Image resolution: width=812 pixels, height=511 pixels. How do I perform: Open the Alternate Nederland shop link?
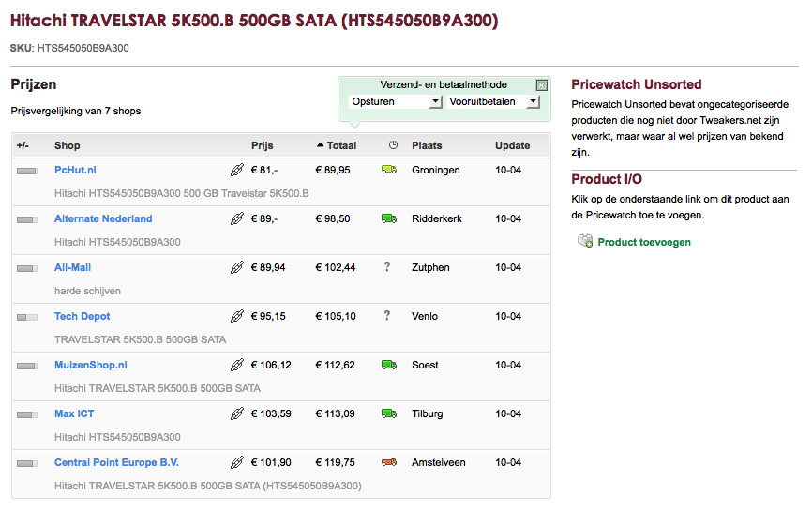point(103,218)
